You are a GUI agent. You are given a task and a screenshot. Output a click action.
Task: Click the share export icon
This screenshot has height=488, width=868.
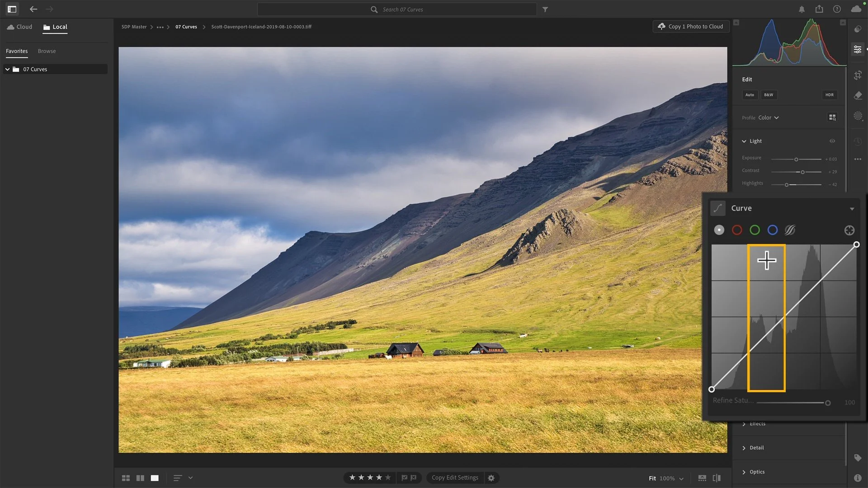[x=819, y=9]
